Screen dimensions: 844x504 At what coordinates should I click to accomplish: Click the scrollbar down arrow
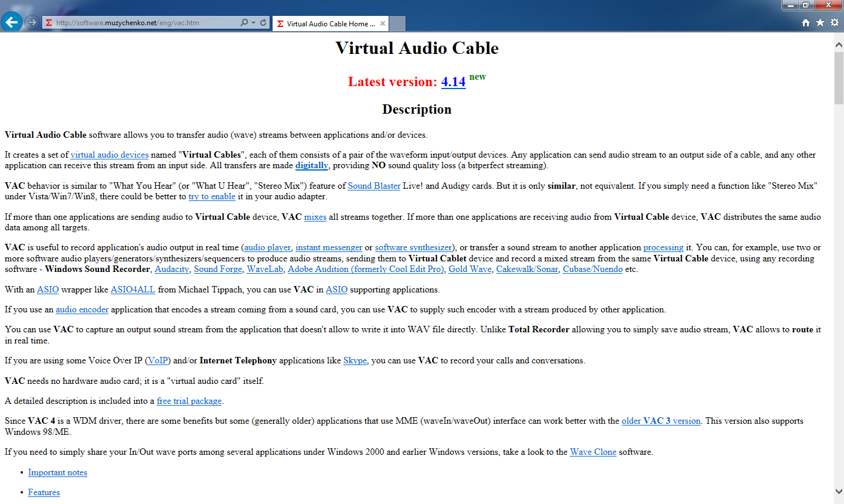click(x=839, y=492)
